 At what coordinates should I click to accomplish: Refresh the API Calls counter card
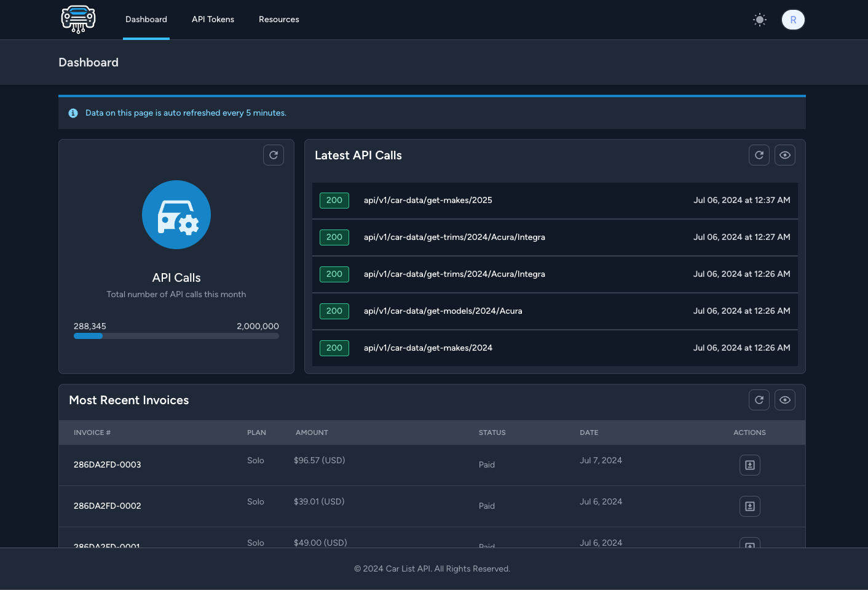[x=274, y=155]
